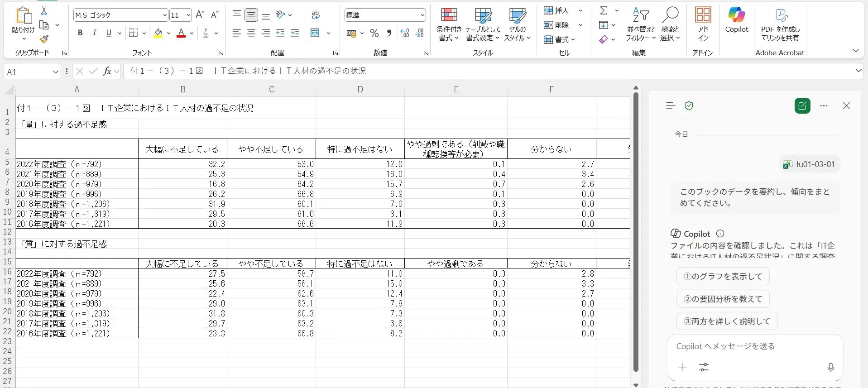Click the Copilot message input field
Image resolution: width=868 pixels, height=388 pixels.
[754, 346]
